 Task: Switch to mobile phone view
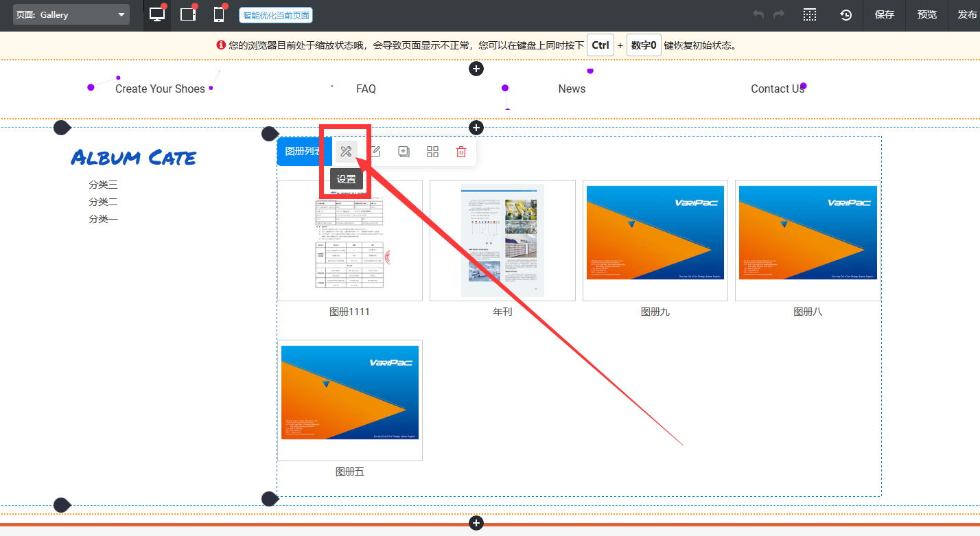tap(219, 14)
